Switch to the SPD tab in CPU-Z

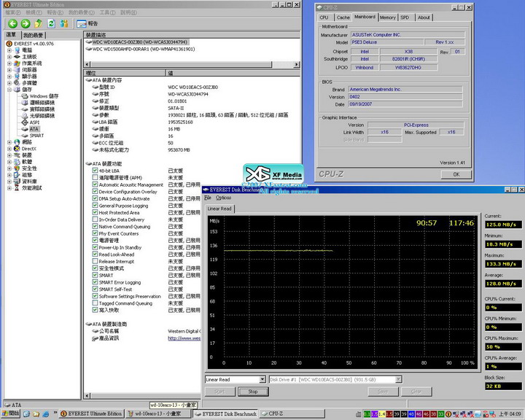405,17
